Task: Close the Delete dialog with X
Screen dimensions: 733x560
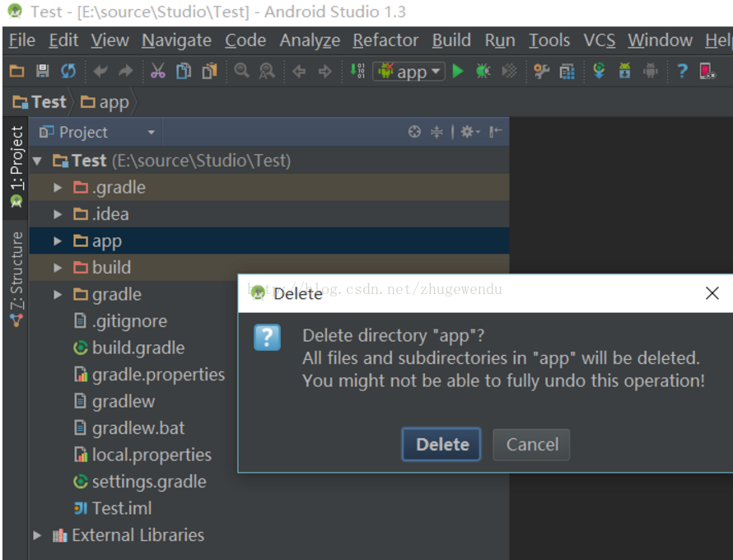Action: click(712, 293)
